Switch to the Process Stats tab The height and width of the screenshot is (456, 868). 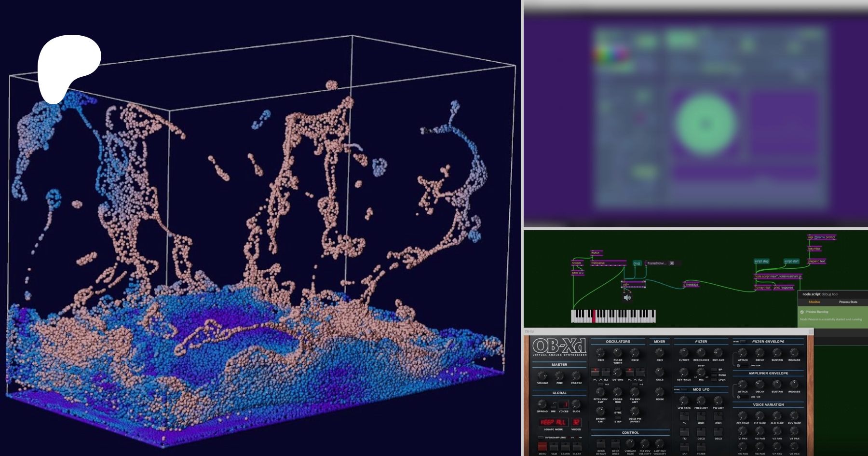tap(848, 302)
